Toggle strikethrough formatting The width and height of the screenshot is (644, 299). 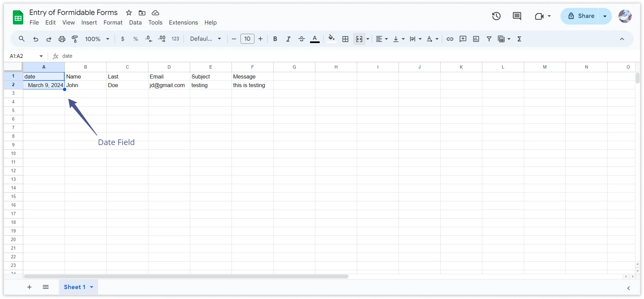tap(301, 39)
